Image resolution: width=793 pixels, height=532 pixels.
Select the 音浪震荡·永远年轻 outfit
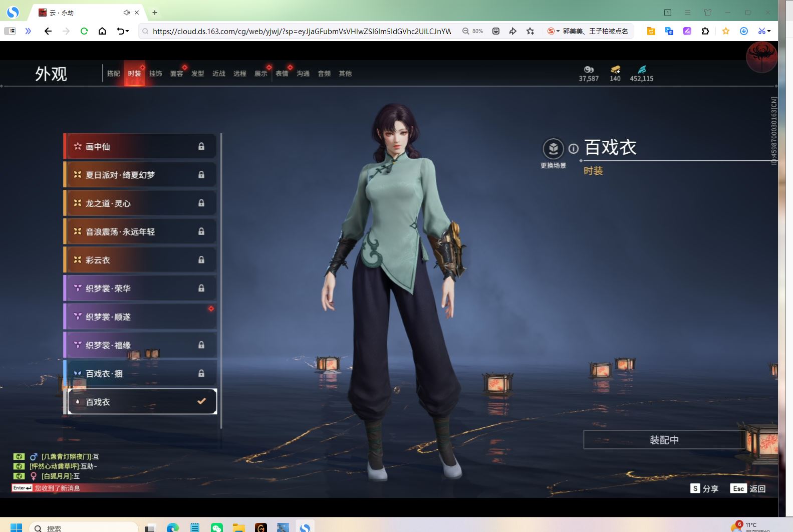140,231
